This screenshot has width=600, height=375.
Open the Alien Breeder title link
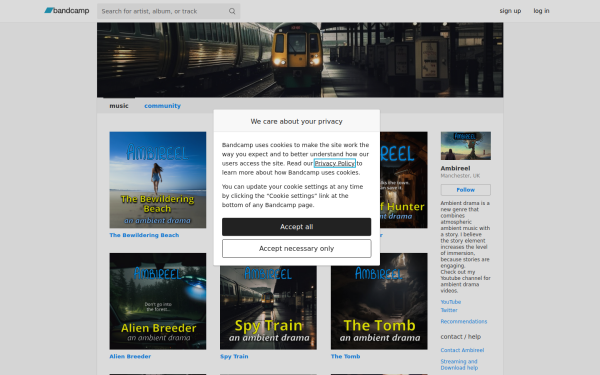point(130,356)
